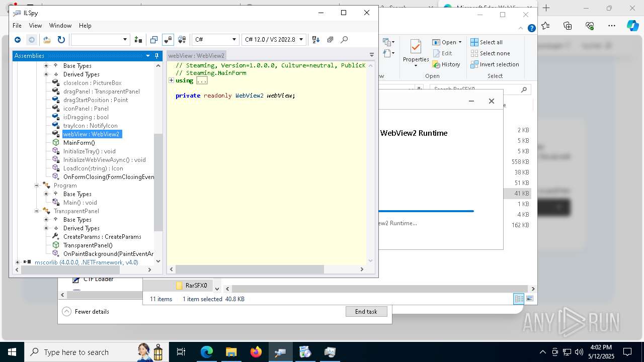
Task: Open Task View on taskbar
Action: tap(181, 352)
